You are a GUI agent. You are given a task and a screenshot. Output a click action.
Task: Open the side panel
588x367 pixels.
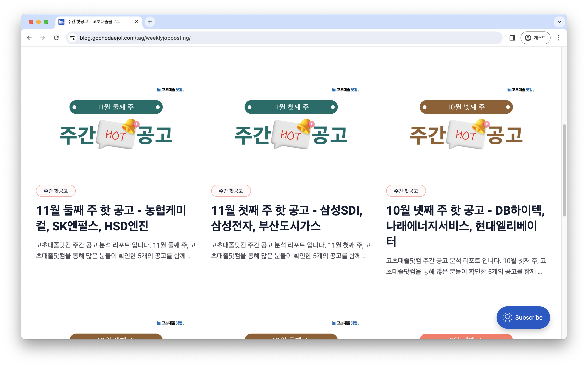tap(512, 38)
